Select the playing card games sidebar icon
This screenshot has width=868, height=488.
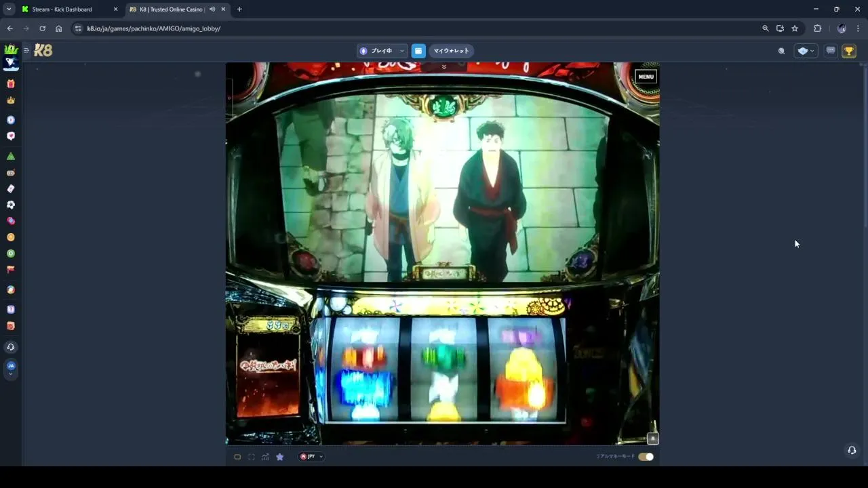click(x=10, y=188)
